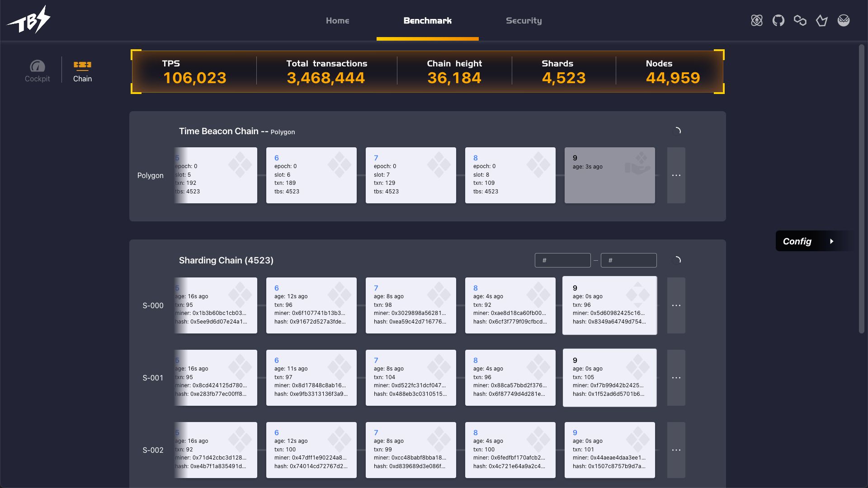
Task: Click the Polygon row label
Action: point(151,175)
